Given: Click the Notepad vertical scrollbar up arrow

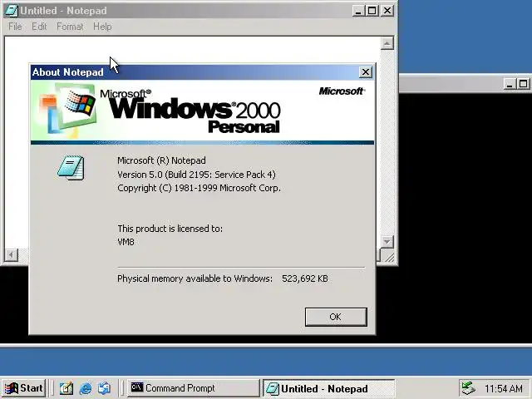Looking at the screenshot, I should pyautogui.click(x=387, y=43).
